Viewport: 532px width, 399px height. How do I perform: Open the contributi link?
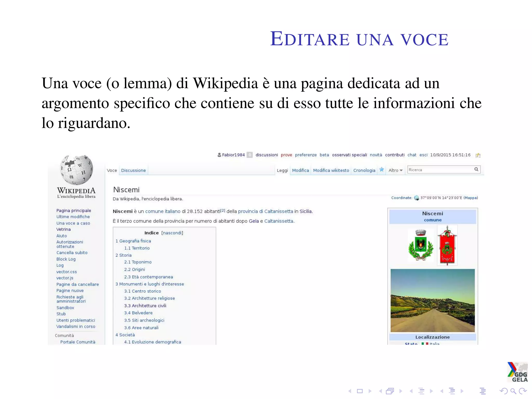point(395,155)
